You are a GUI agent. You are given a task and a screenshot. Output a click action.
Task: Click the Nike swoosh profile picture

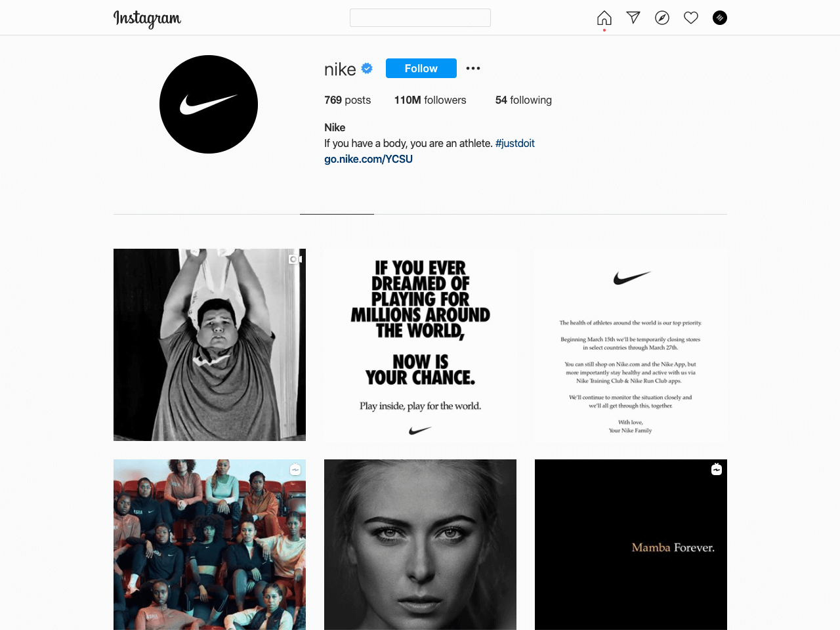tap(209, 104)
